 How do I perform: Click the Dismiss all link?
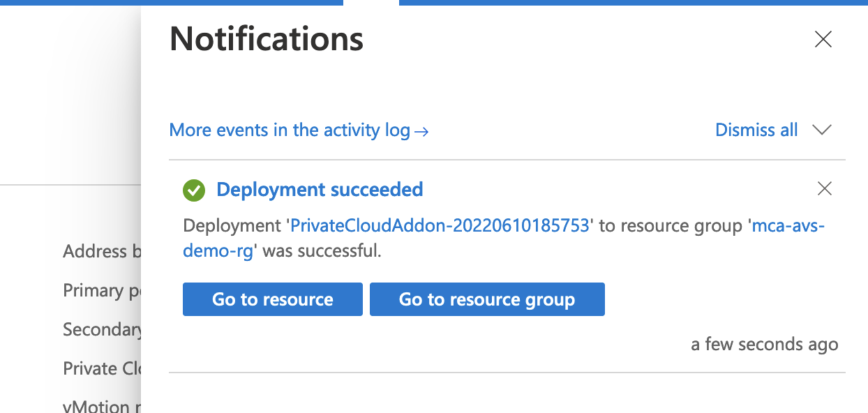pos(756,130)
